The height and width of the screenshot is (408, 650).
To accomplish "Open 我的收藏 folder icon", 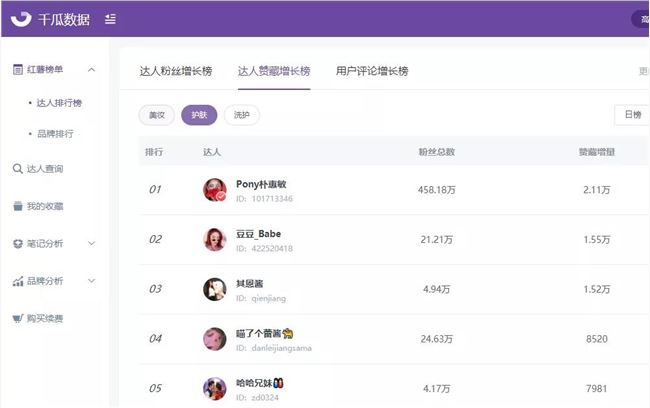I will pyautogui.click(x=18, y=206).
